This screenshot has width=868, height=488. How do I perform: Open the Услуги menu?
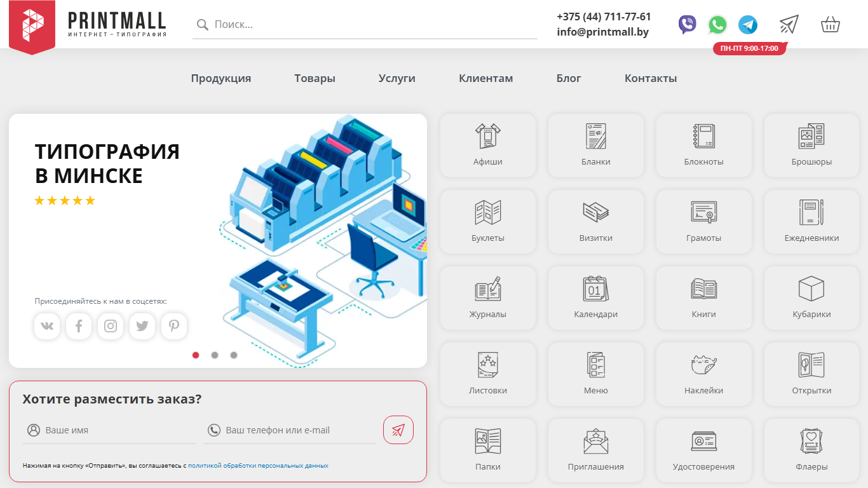[x=397, y=78]
